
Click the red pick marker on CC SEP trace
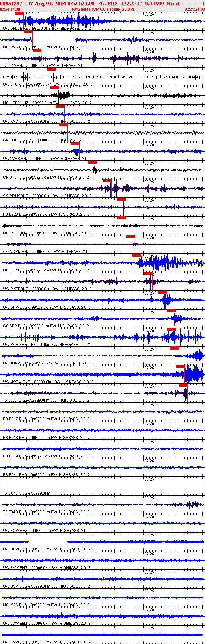[x=171, y=311]
